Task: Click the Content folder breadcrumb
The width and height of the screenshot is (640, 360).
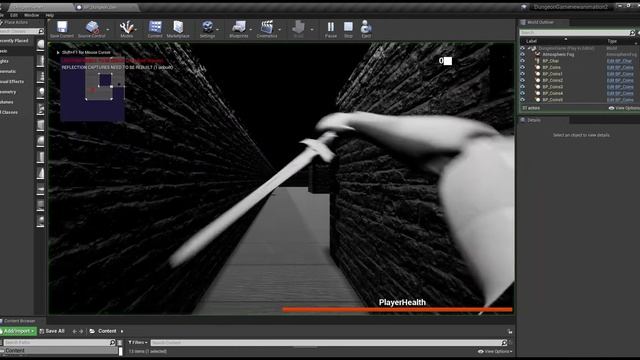Action: click(107, 331)
